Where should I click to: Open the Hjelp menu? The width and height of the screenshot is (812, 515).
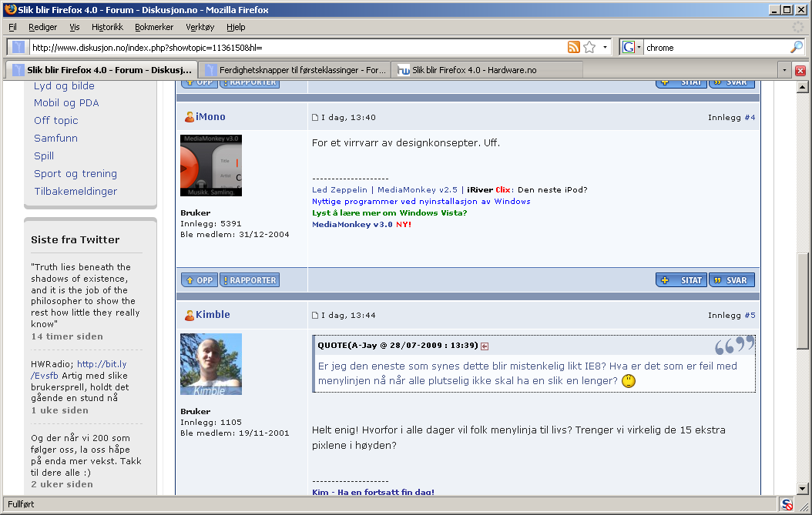pos(236,27)
